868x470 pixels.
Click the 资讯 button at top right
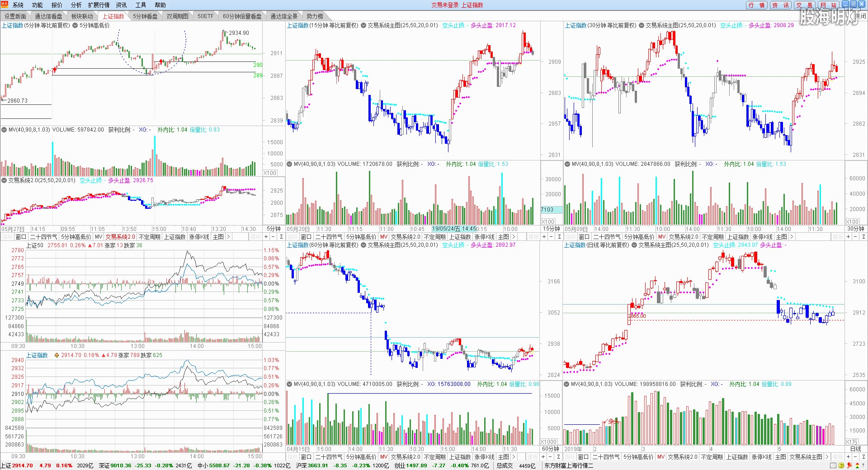point(781,5)
